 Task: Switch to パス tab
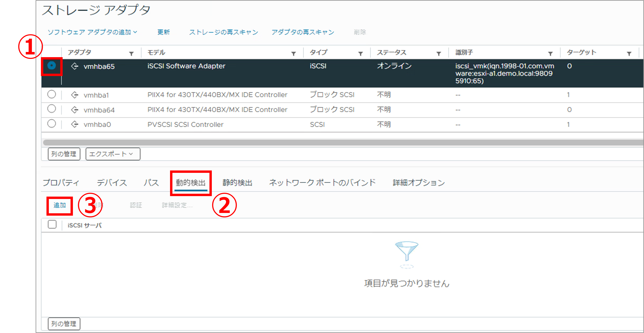pyautogui.click(x=151, y=183)
